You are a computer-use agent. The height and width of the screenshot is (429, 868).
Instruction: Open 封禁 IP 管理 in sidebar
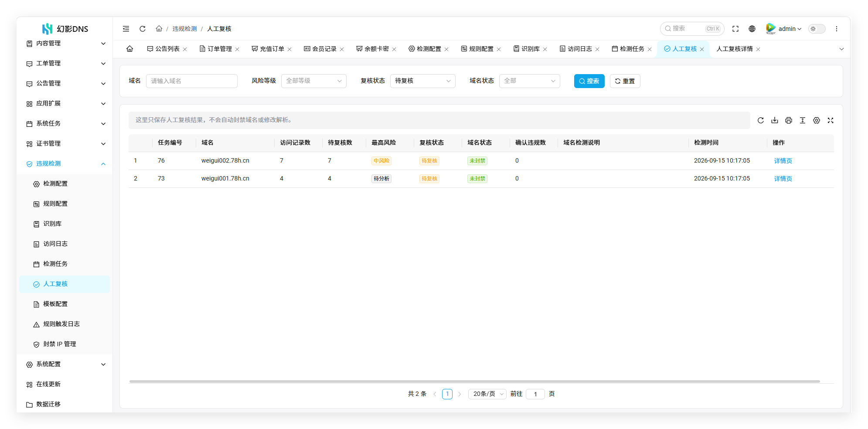point(65,344)
